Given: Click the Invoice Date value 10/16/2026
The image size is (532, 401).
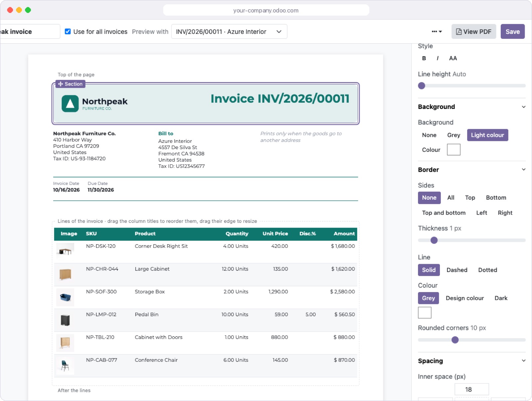Looking at the screenshot, I should point(66,190).
